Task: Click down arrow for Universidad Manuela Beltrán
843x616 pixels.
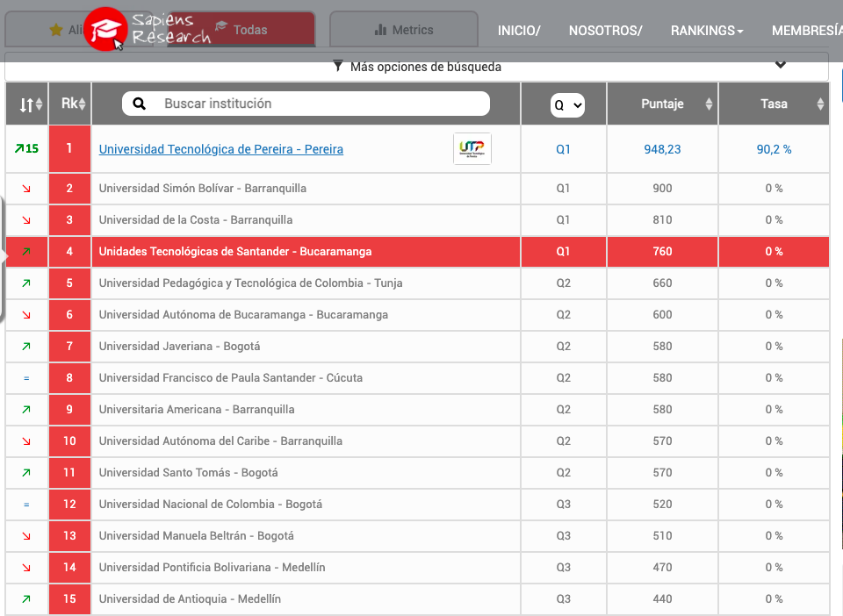Action: pyautogui.click(x=26, y=536)
